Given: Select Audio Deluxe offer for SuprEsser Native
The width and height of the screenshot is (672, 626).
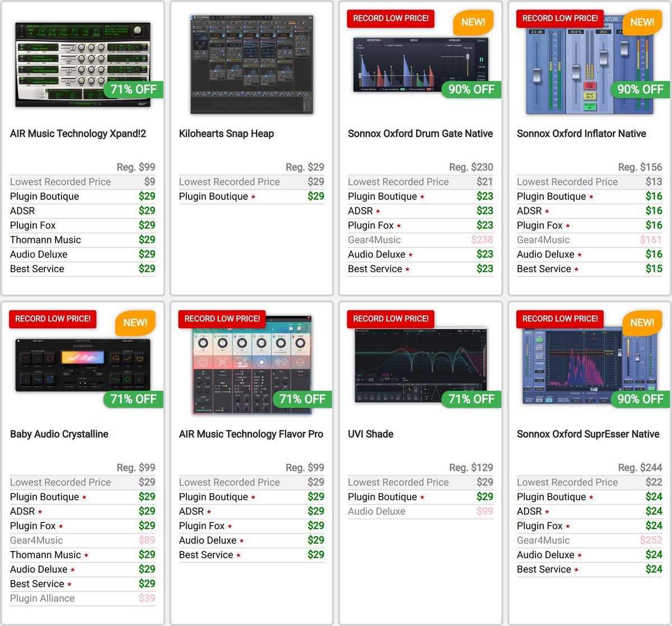Looking at the screenshot, I should click(590, 555).
